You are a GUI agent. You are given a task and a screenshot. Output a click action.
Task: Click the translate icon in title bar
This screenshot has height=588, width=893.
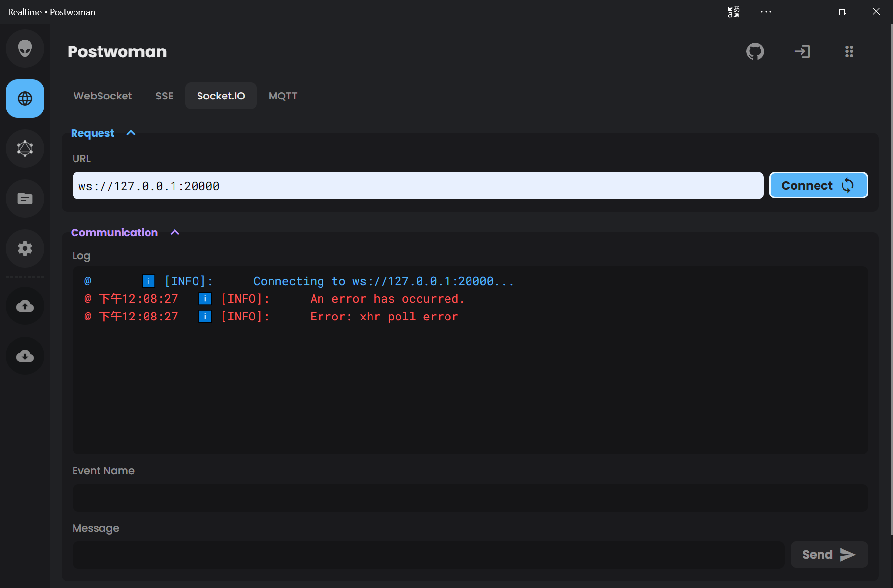click(x=733, y=12)
